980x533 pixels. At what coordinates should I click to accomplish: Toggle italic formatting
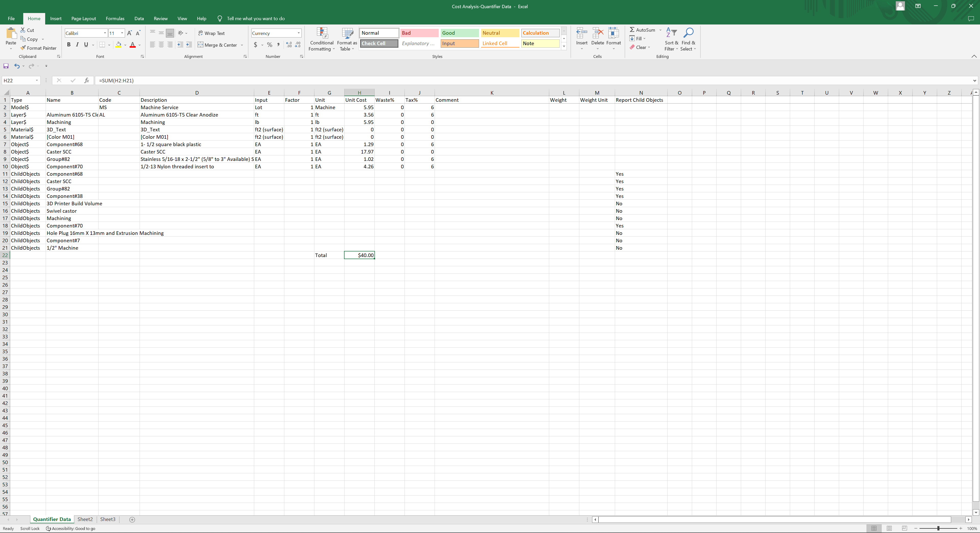[x=77, y=44]
